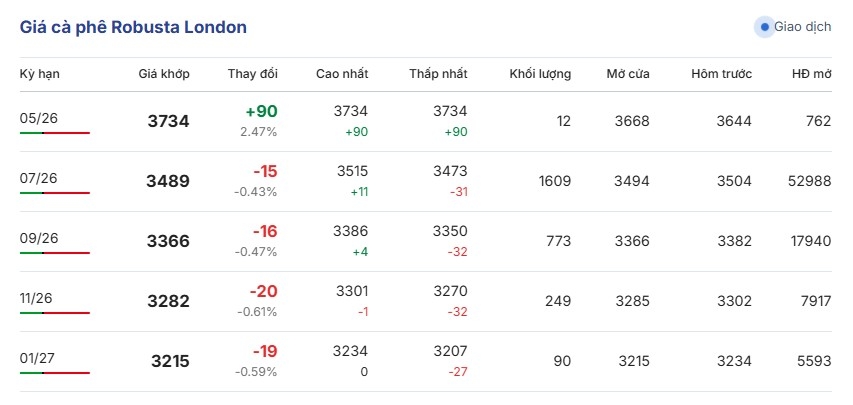Select the 07/26 contract term
Screen dimensions: 853x405
(39, 178)
